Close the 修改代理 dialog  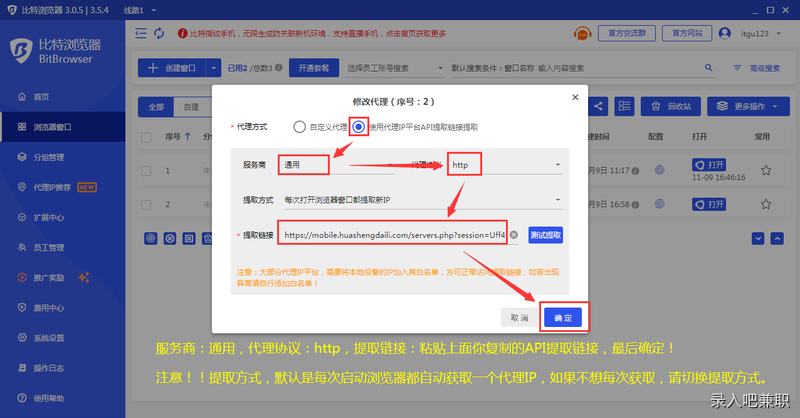pyautogui.click(x=575, y=97)
